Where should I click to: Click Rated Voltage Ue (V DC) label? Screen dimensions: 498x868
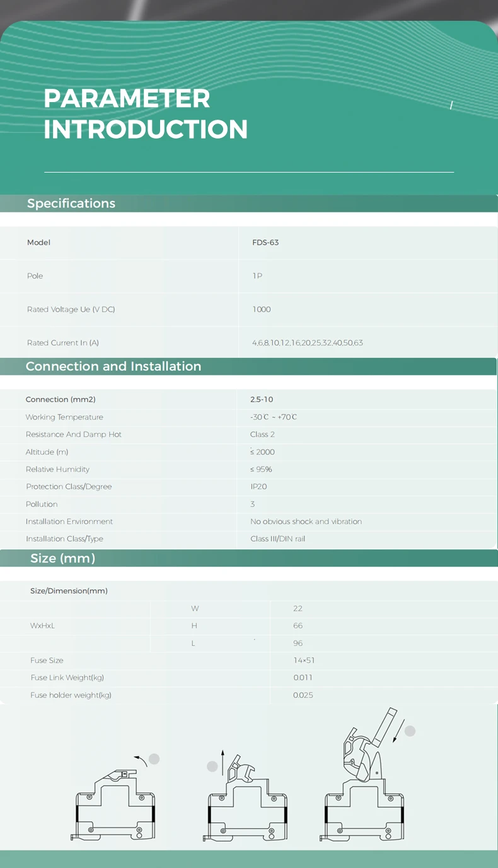coord(71,309)
